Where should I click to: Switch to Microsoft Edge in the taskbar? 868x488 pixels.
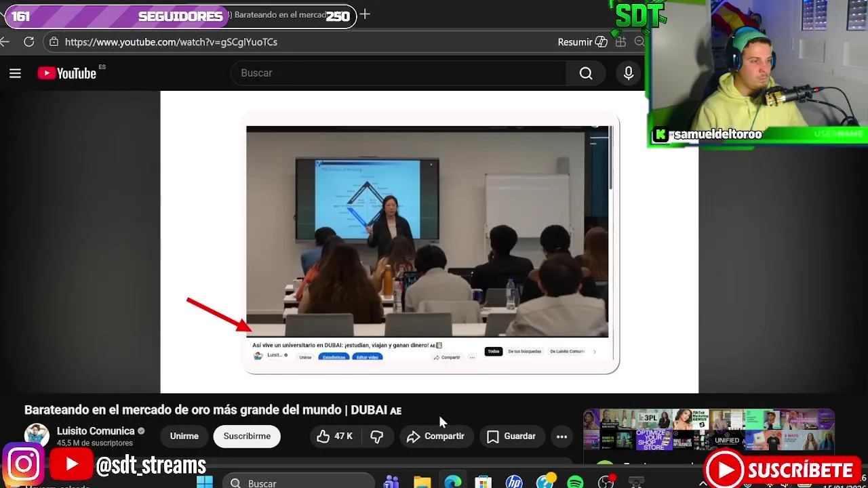[452, 483]
